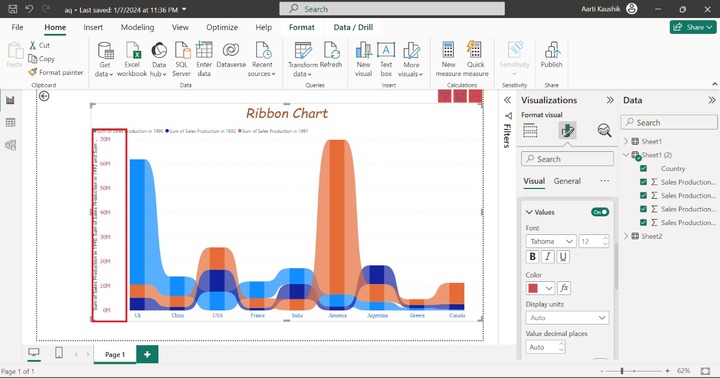720x378 pixels.
Task: Uncheck the last Sales Production checkbox
Action: (643, 222)
